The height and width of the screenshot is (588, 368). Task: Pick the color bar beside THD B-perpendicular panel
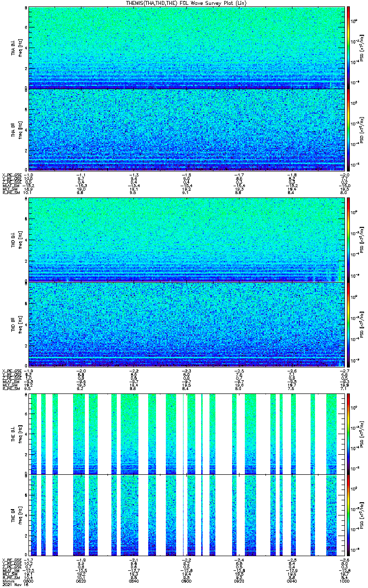348,240
